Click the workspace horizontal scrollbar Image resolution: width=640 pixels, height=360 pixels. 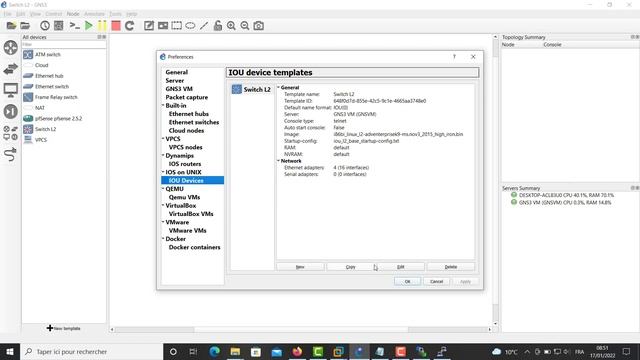(300, 329)
